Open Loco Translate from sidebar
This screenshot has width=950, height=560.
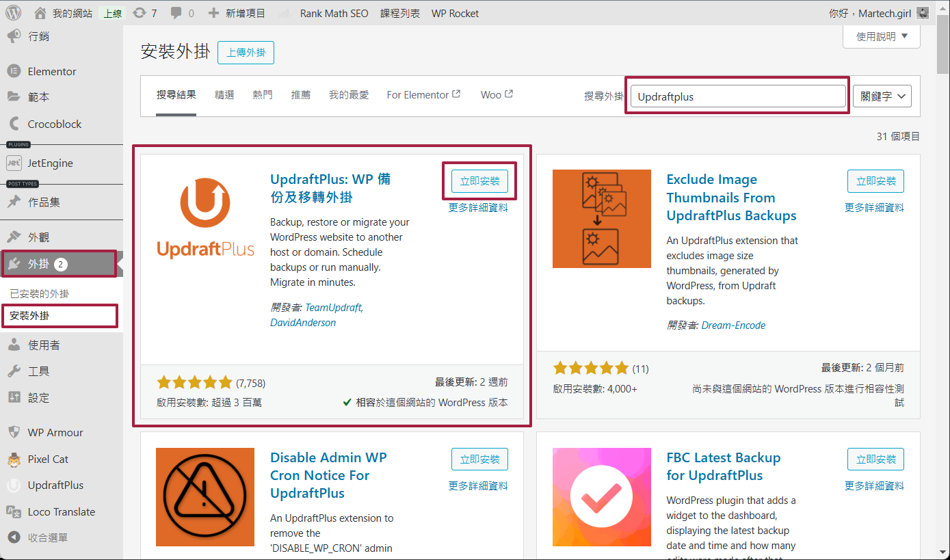(x=61, y=511)
